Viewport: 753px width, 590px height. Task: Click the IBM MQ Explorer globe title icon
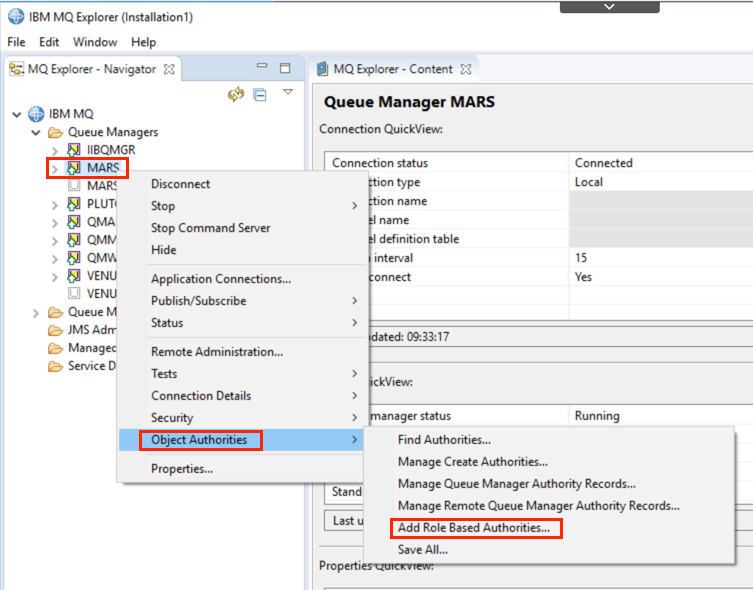pyautogui.click(x=16, y=16)
